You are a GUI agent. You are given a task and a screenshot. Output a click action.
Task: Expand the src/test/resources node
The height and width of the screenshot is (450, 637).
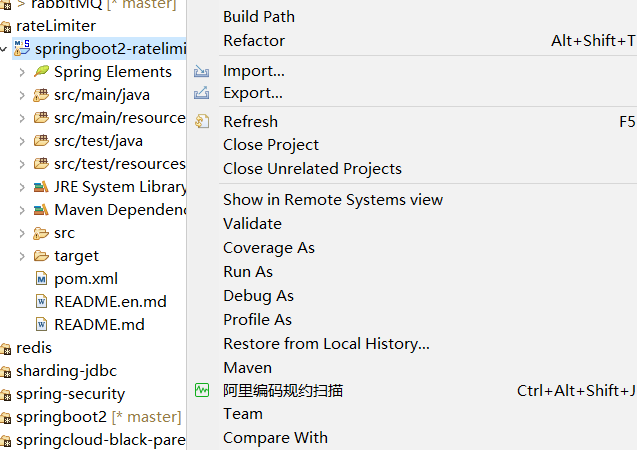coord(22,164)
